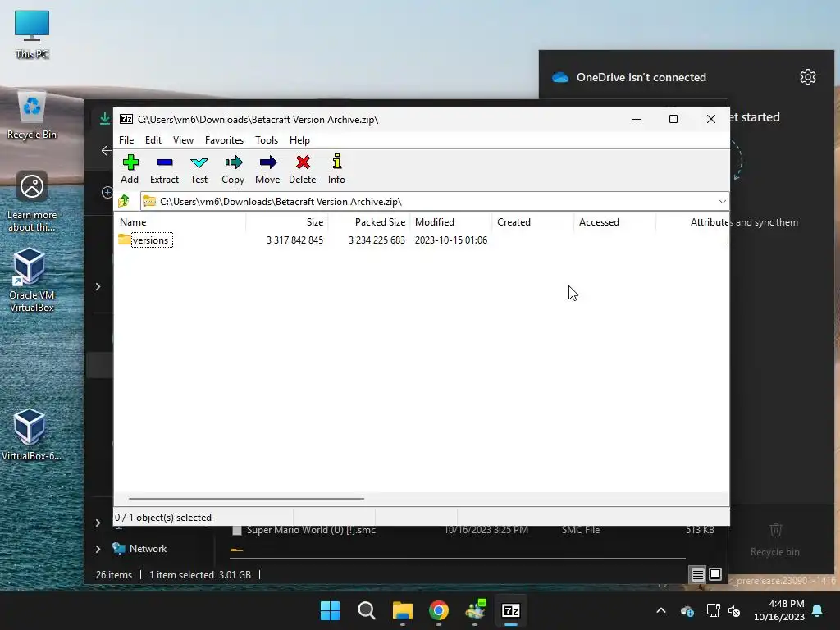Open the VirtualBox-6 installer icon

click(31, 435)
